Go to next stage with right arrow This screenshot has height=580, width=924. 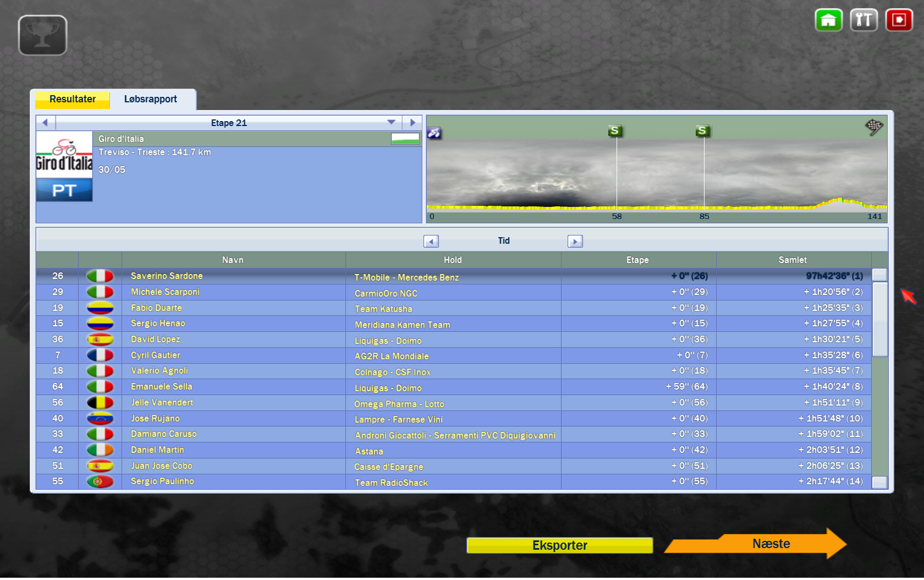click(413, 123)
